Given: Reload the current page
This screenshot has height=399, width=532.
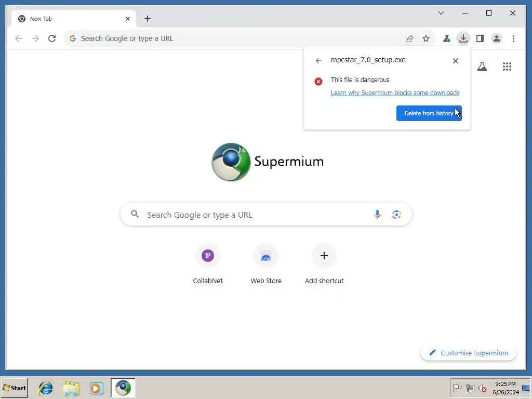Looking at the screenshot, I should coord(52,38).
